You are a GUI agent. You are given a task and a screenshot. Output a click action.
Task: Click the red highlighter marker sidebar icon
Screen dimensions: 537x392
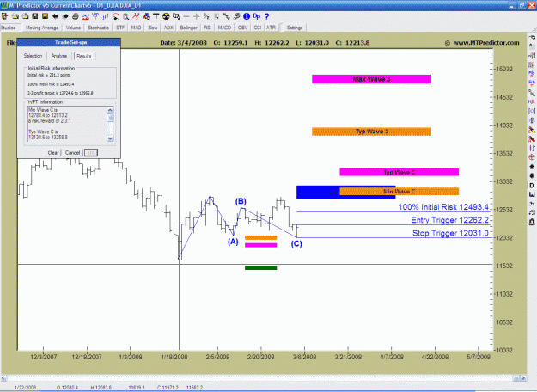tap(532, 139)
